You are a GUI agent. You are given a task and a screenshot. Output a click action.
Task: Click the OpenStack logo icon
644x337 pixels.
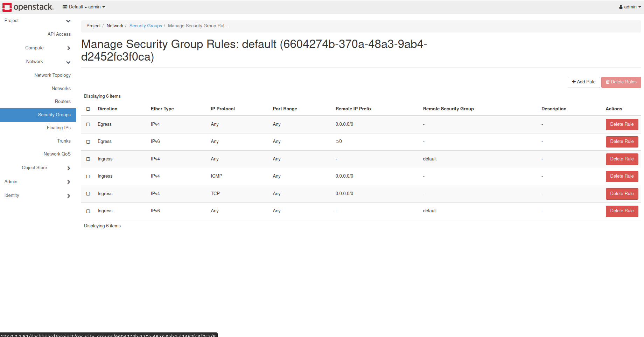(x=7, y=7)
